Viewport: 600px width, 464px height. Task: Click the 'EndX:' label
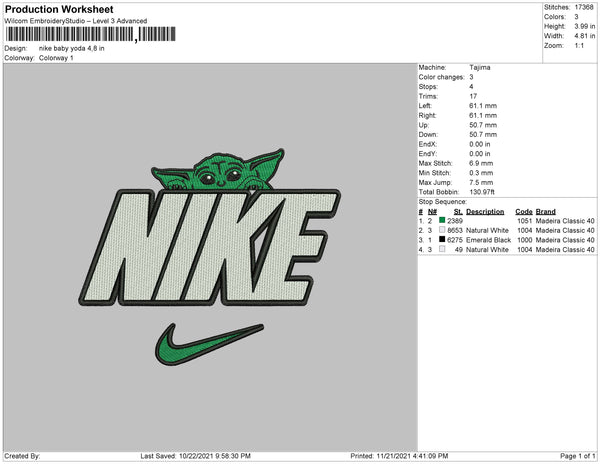[427, 144]
